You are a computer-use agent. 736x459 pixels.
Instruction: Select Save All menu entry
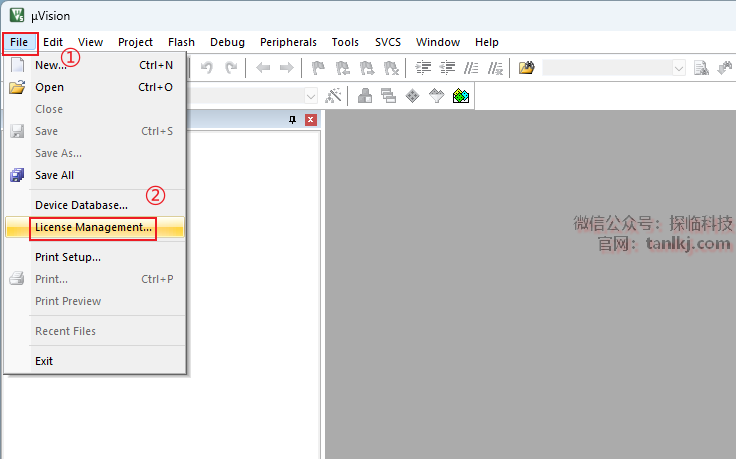point(54,175)
